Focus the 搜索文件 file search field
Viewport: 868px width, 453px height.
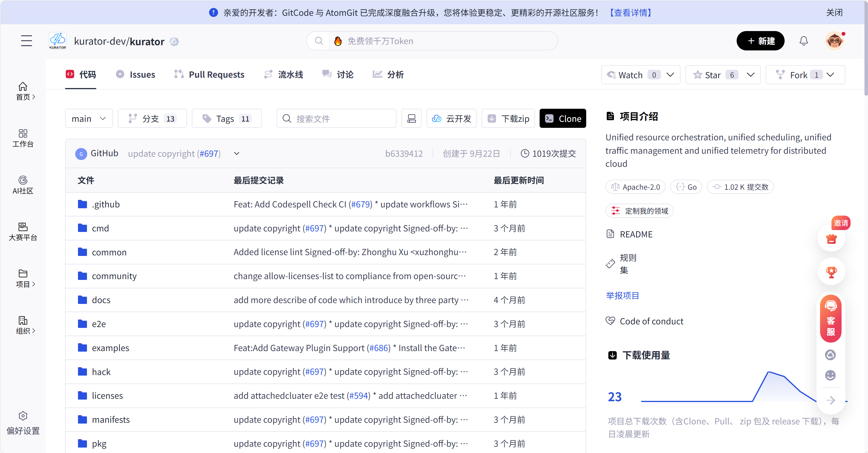coord(337,118)
